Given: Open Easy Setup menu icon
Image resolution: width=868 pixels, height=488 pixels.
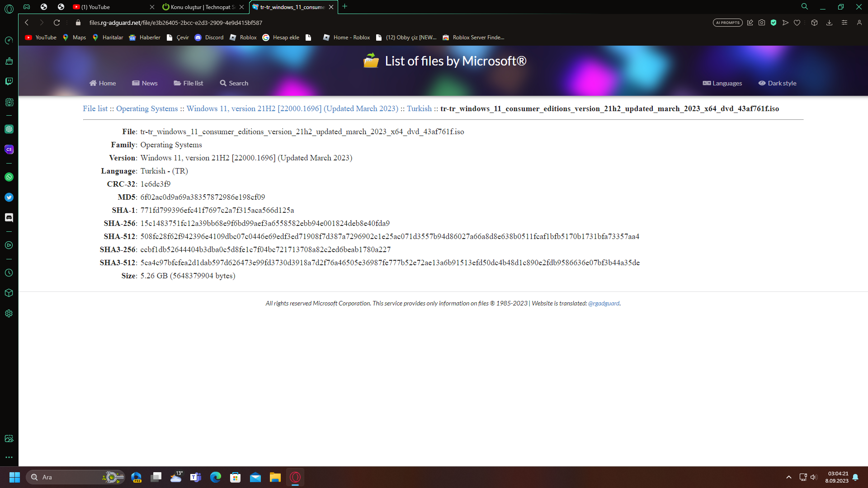Looking at the screenshot, I should [844, 23].
